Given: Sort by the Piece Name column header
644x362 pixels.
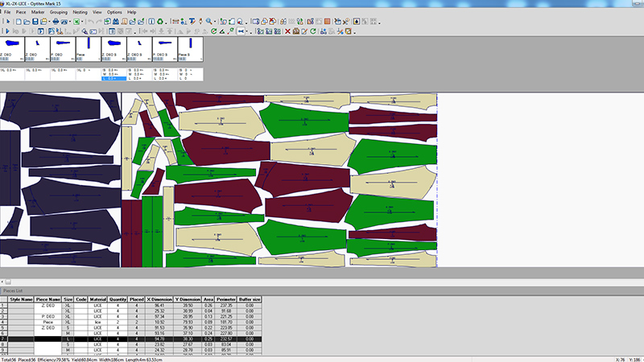Looking at the screenshot, I should [x=48, y=298].
